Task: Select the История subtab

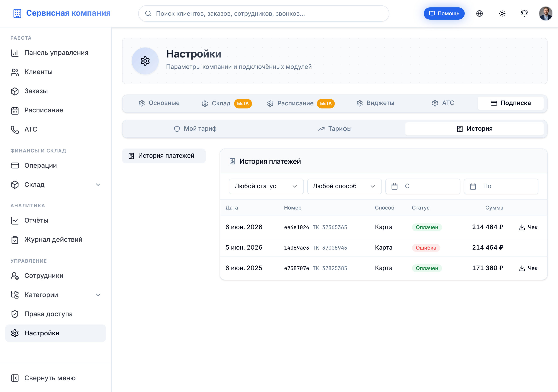Action: [474, 129]
